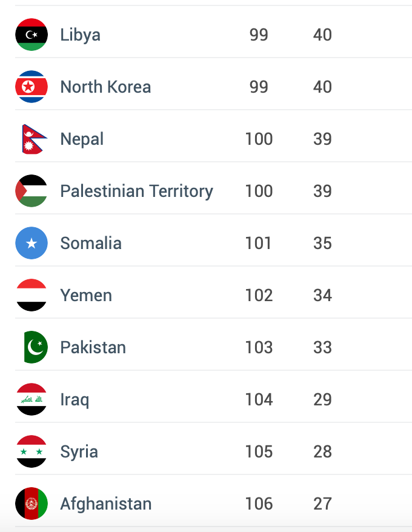Click the Afghanistan flag icon
The width and height of the screenshot is (412, 532).
coord(32,504)
